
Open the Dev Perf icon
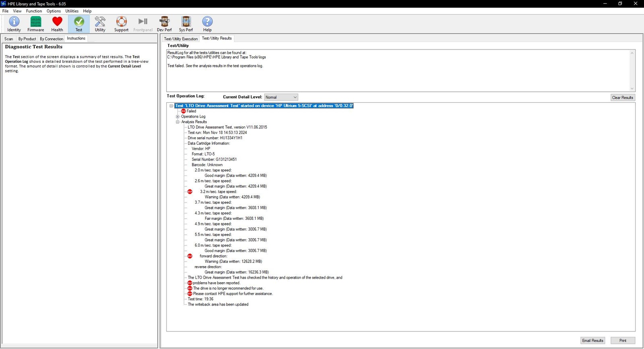click(164, 24)
